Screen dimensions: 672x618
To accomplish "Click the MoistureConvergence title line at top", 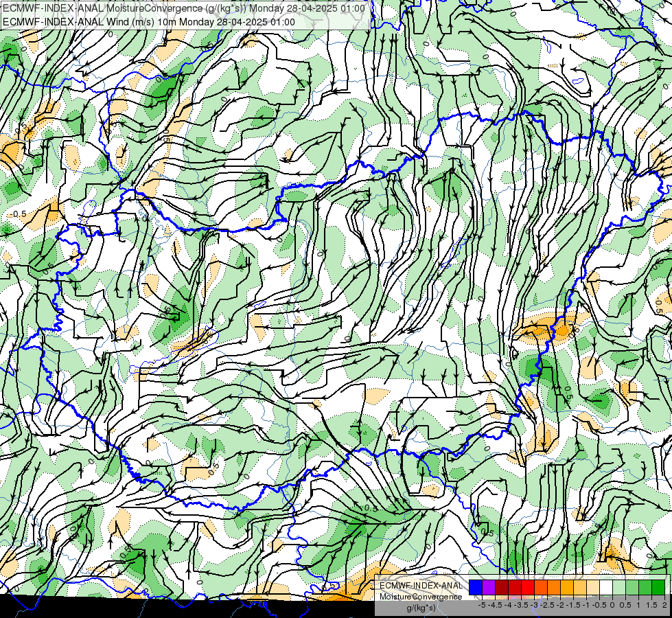I will point(184,8).
